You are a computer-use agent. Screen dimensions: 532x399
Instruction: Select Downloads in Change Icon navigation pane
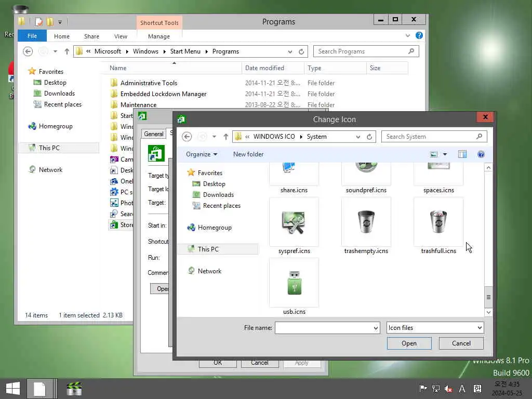pos(218,195)
